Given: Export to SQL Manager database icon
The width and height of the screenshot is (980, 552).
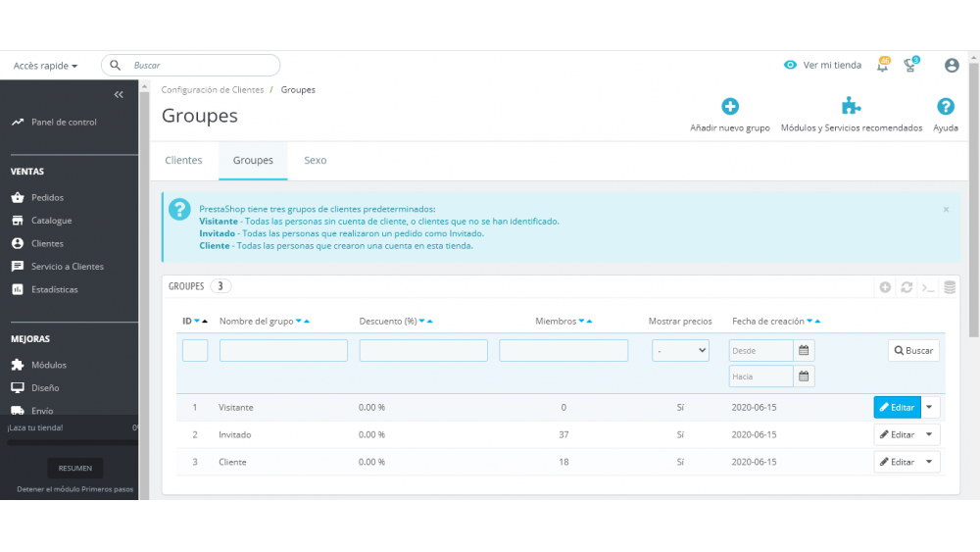Looking at the screenshot, I should click(950, 287).
